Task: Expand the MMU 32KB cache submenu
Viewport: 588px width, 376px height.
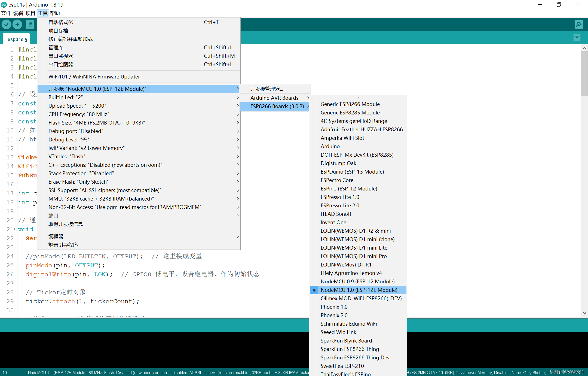Action: pyautogui.click(x=139, y=199)
